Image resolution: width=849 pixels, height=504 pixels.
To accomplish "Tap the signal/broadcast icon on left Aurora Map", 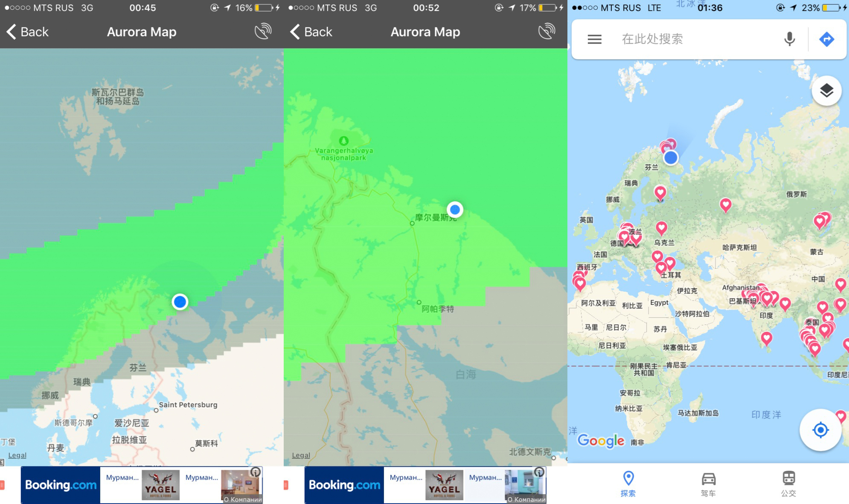I will 263,31.
